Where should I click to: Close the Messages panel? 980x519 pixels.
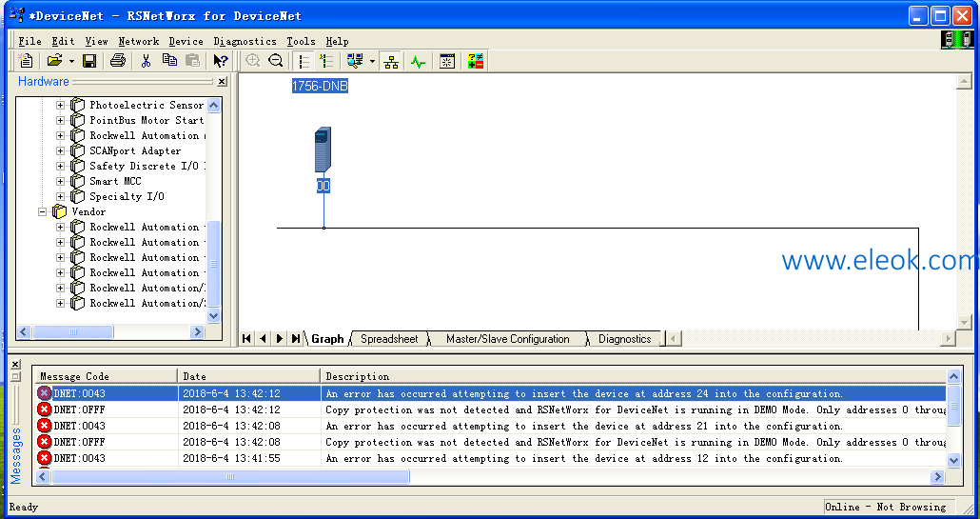coord(15,364)
